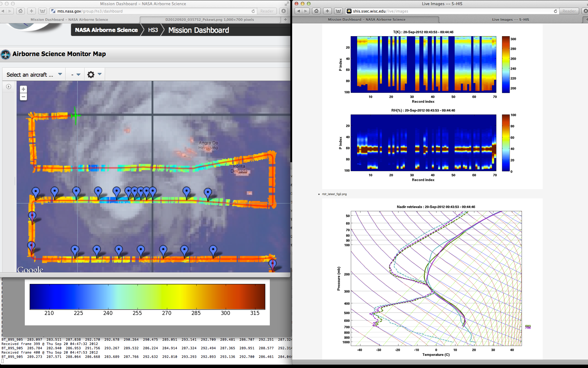Switch to Live Images -- S-HIS tab
Image resolution: width=588 pixels, height=368 pixels.
[510, 20]
